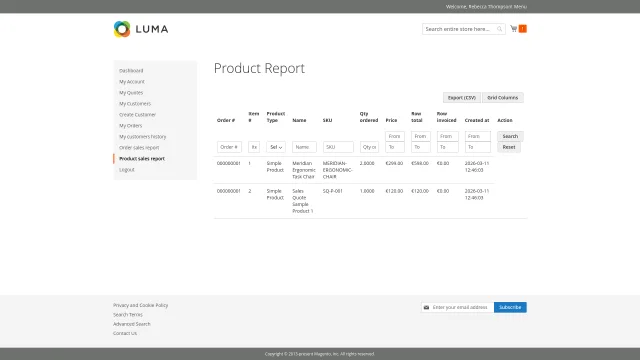Screen dimensions: 640x360
Task: Click the Meridian Ergonomic Task Chair name
Action: pos(304,170)
